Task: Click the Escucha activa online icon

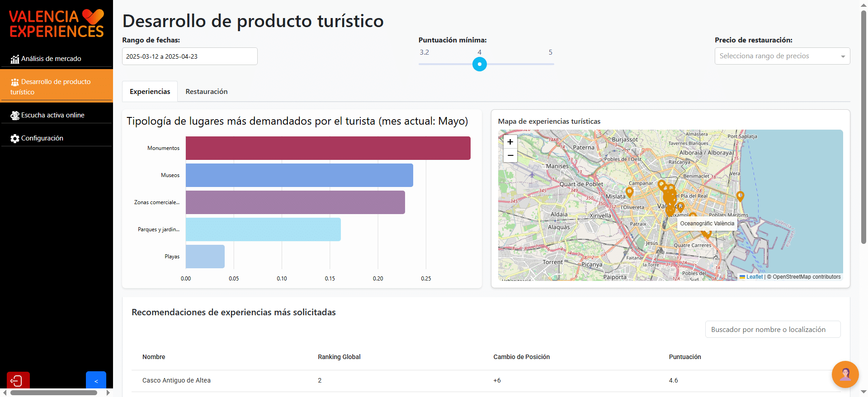Action: point(15,116)
